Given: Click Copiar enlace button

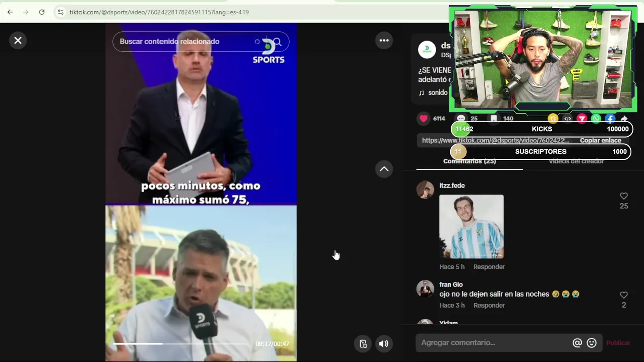Looking at the screenshot, I should click(x=600, y=140).
